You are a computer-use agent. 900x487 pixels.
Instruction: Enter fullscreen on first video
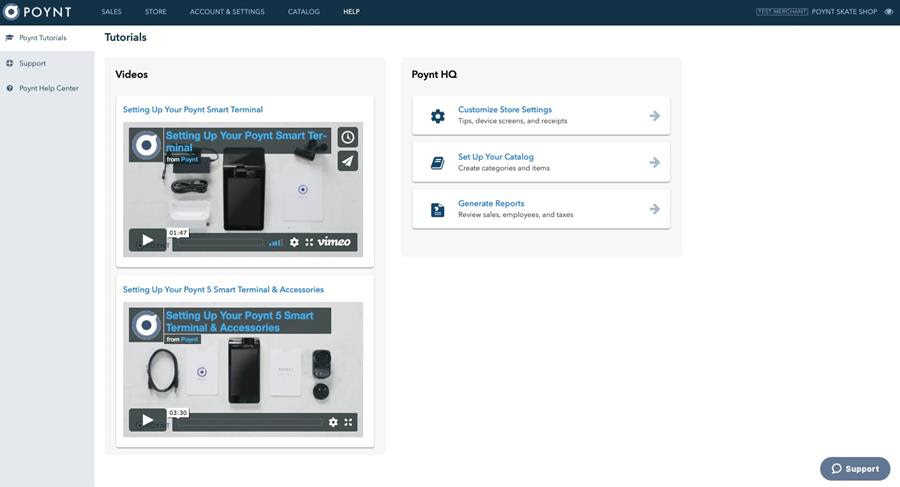(309, 242)
